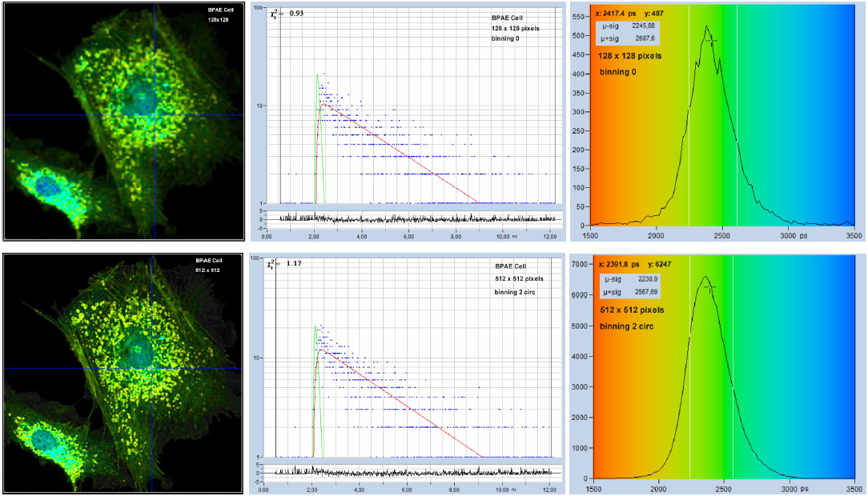Click the crosshair intersection in the 512x512 image
Viewport: 868px width, 496px height.
[153, 368]
